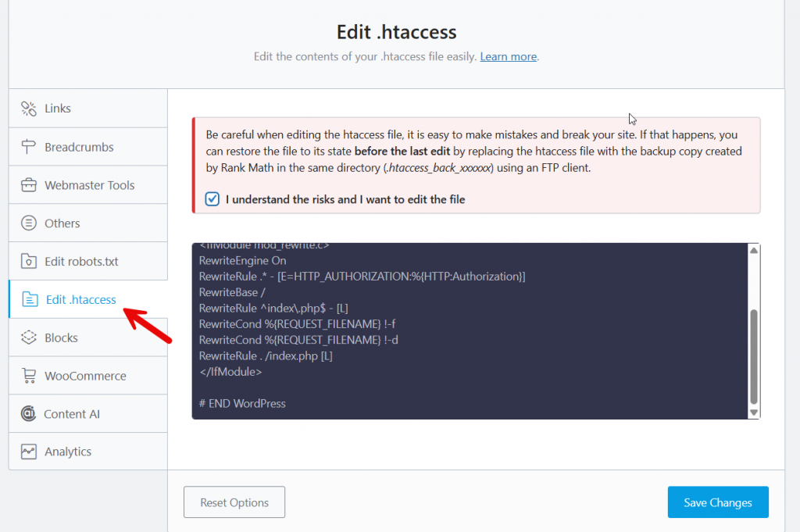Open the Learn more link
The image size is (800, 532).
click(508, 56)
